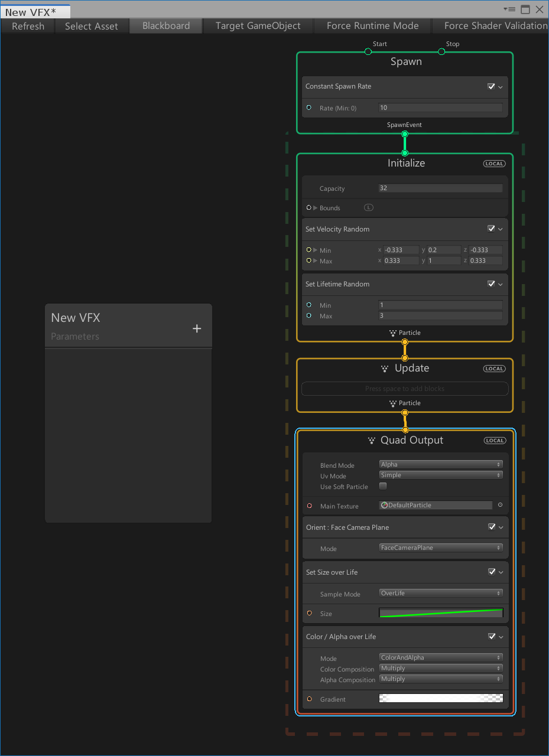The image size is (549, 756).
Task: Click the Start input port on Spawn
Action: (x=368, y=52)
